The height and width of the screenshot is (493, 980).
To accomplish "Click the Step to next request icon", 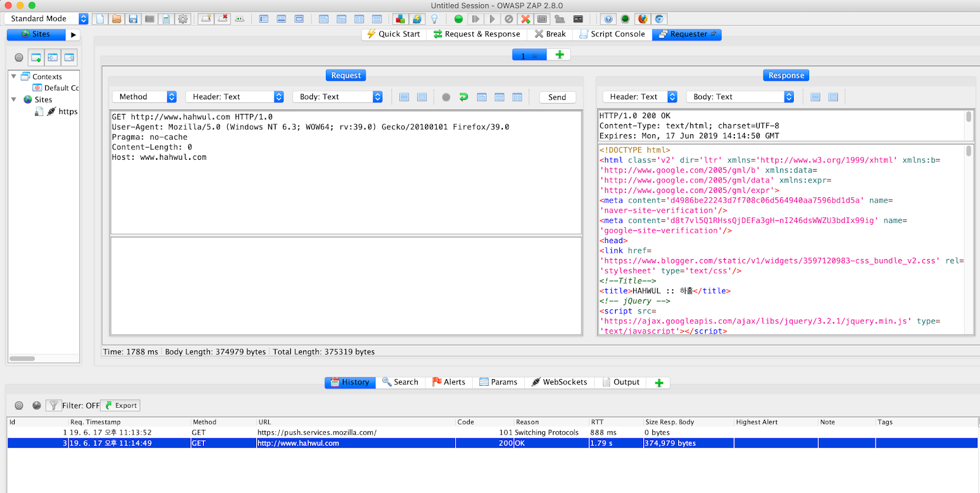I will pyautogui.click(x=475, y=19).
